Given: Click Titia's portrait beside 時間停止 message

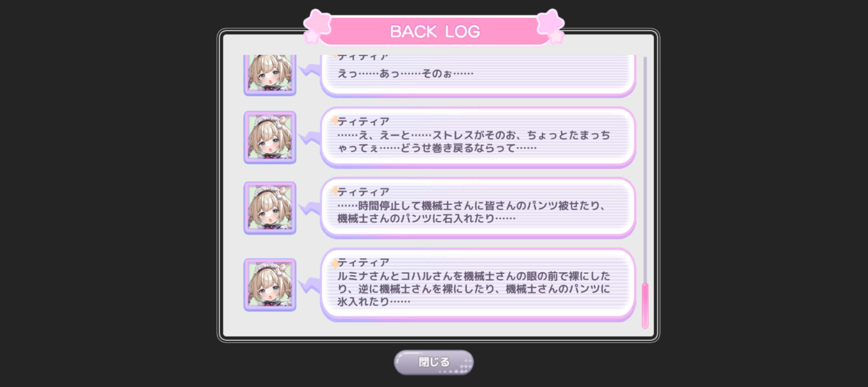Looking at the screenshot, I should (x=270, y=208).
